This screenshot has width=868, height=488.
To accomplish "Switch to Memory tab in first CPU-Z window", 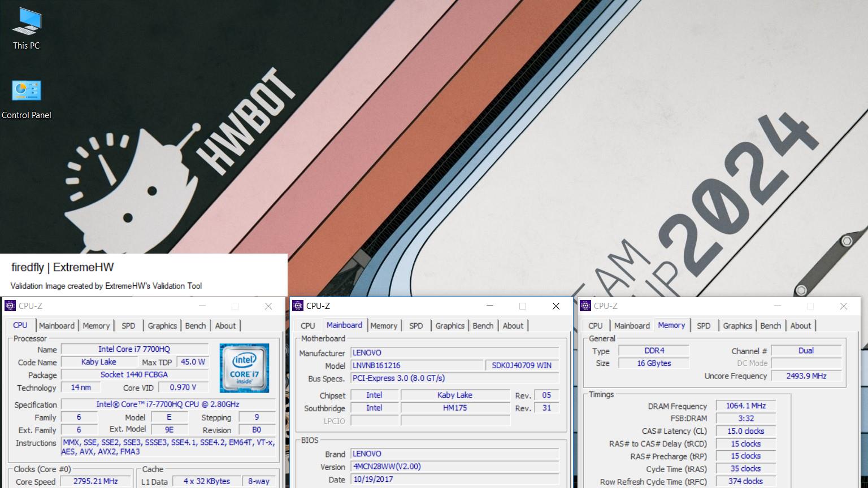I will (x=96, y=326).
